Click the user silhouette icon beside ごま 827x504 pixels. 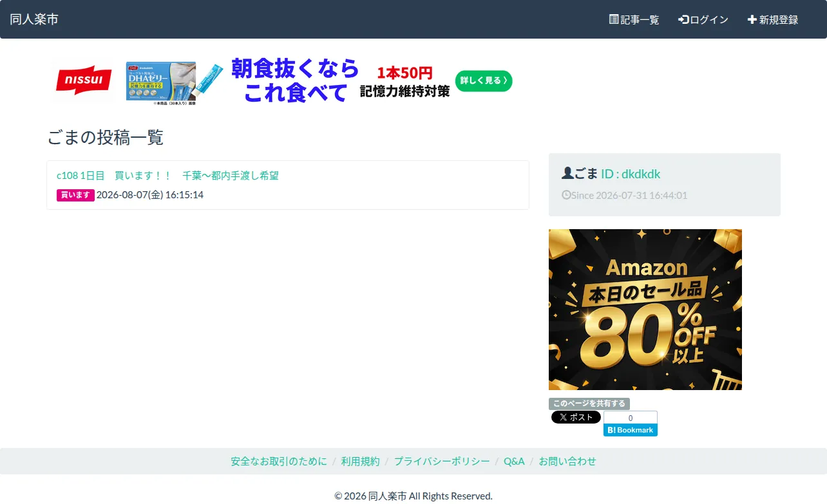click(567, 173)
